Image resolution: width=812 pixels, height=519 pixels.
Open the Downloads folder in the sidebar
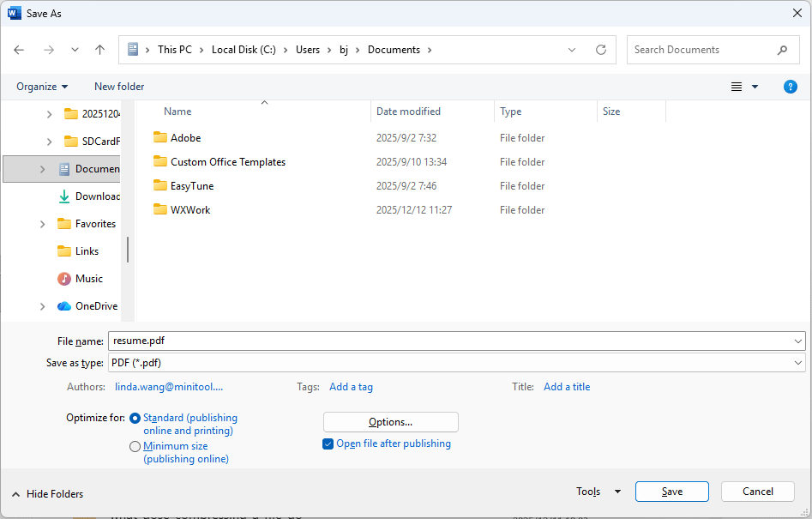[x=96, y=196]
